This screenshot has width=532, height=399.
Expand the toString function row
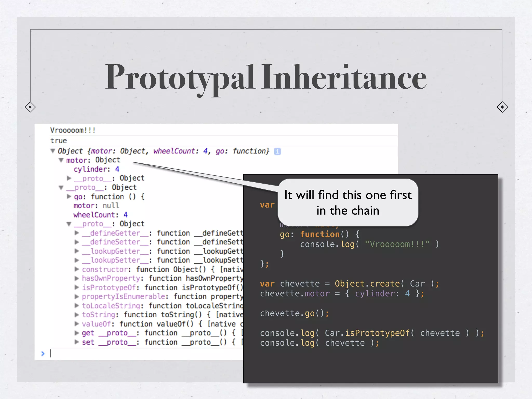pos(77,315)
